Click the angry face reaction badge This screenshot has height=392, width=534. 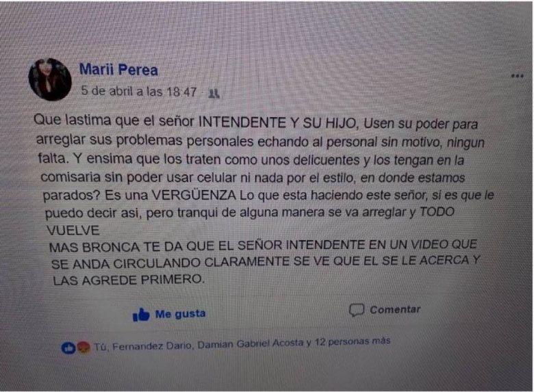[84, 347]
